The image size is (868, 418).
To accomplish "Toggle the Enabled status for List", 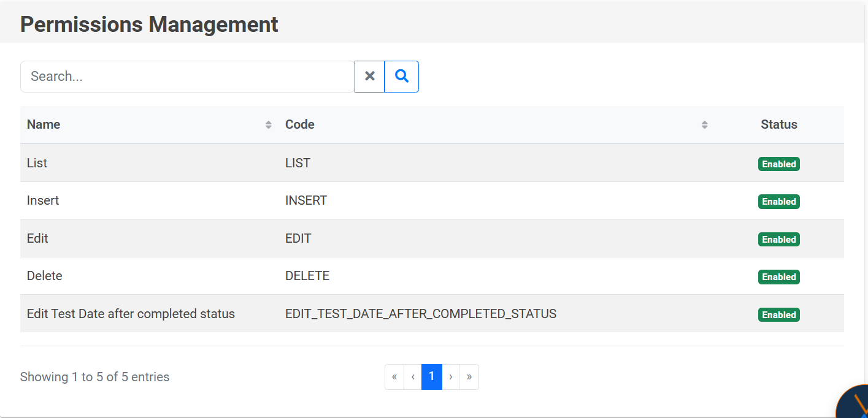I will coord(778,164).
